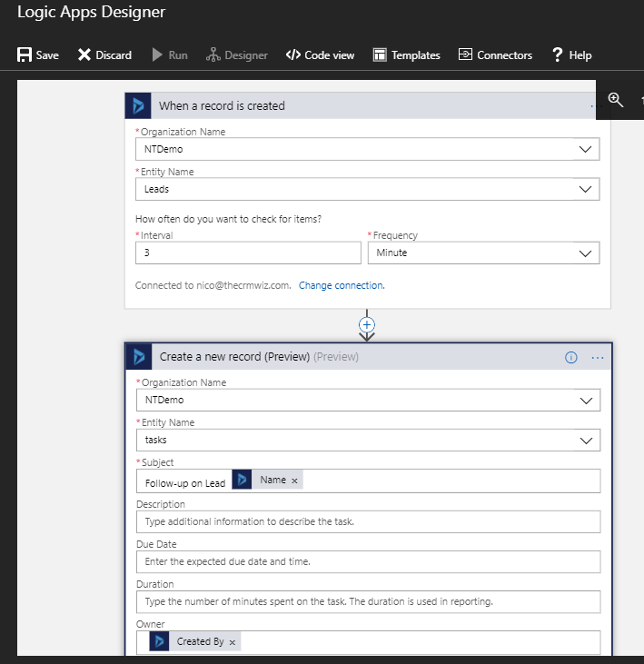Click the Change connection link
This screenshot has height=664, width=644.
click(342, 285)
